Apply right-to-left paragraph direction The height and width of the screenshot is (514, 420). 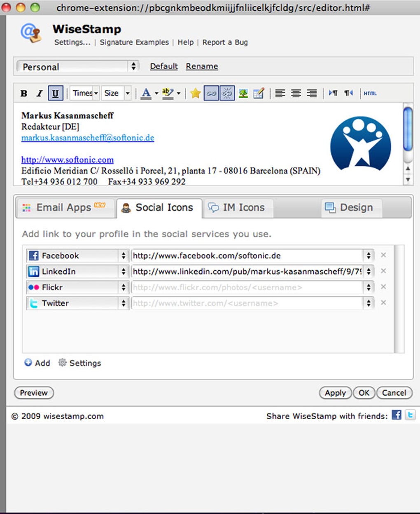click(348, 93)
